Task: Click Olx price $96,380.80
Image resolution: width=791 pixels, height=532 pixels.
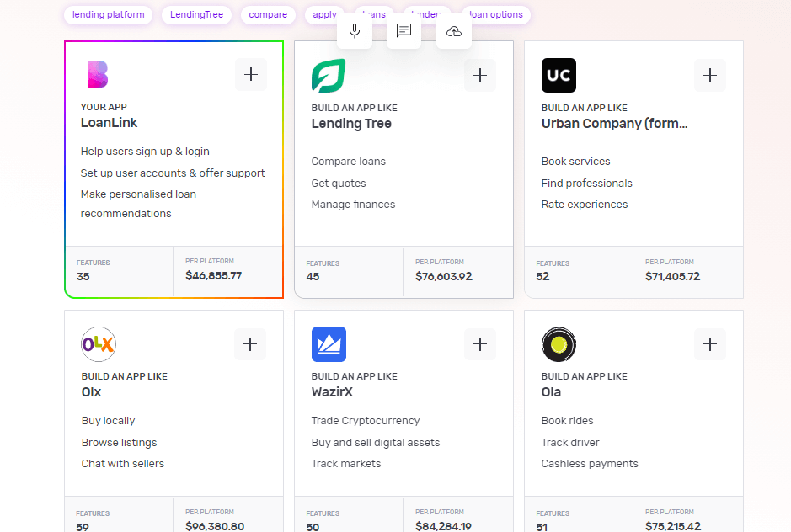Action: point(215,526)
